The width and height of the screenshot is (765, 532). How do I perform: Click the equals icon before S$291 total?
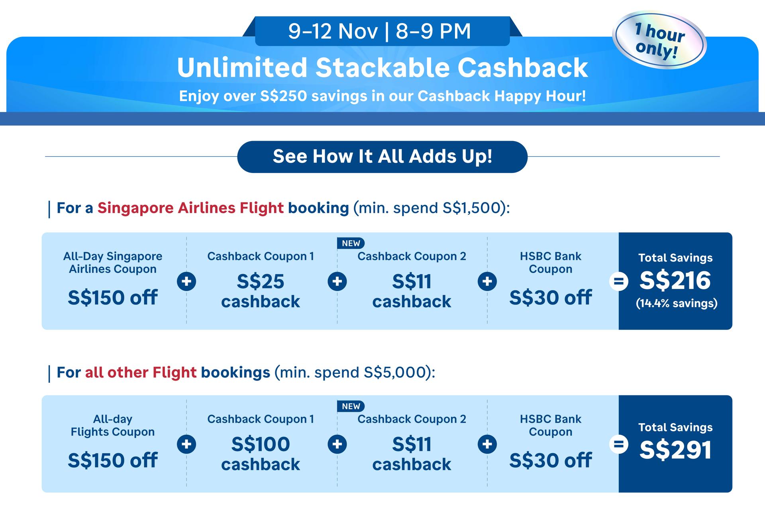(x=618, y=444)
